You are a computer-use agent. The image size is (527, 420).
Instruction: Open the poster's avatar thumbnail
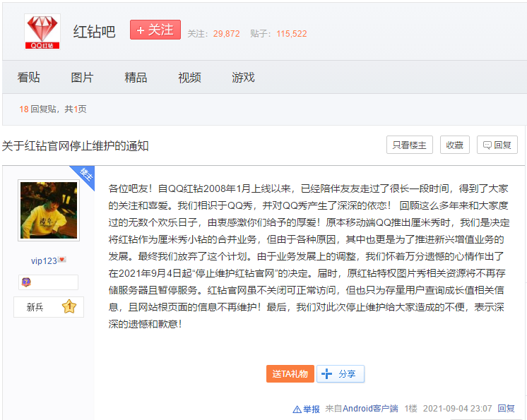coord(49,210)
